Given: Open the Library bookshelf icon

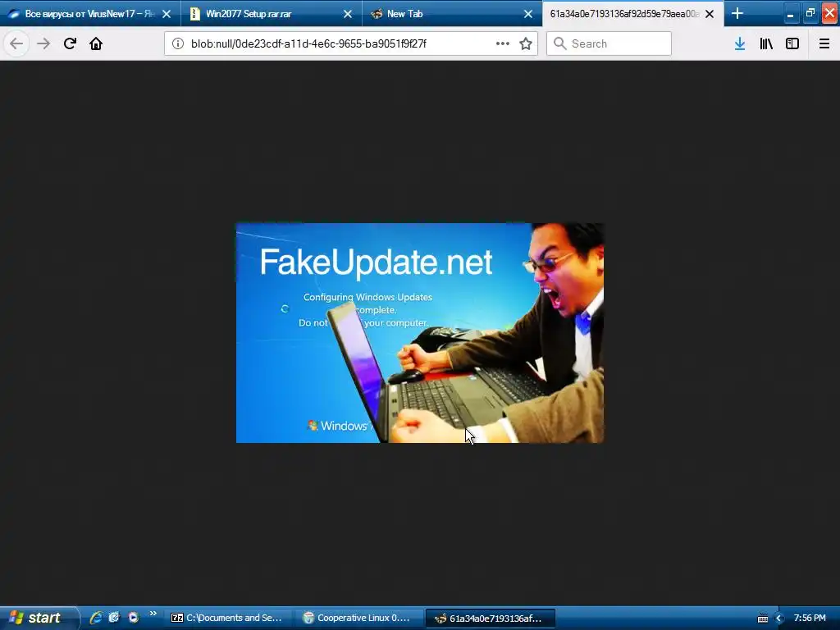Looking at the screenshot, I should coord(766,43).
